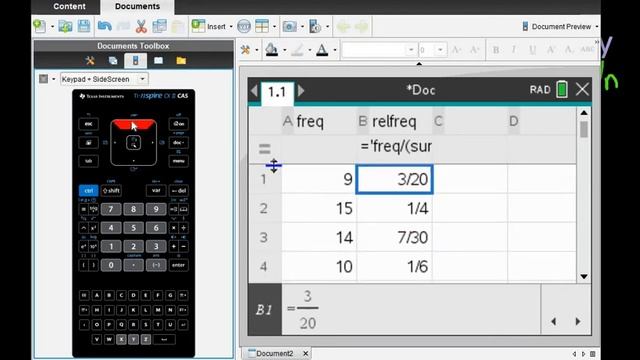Open the Document Preview dropdown

coord(560,27)
